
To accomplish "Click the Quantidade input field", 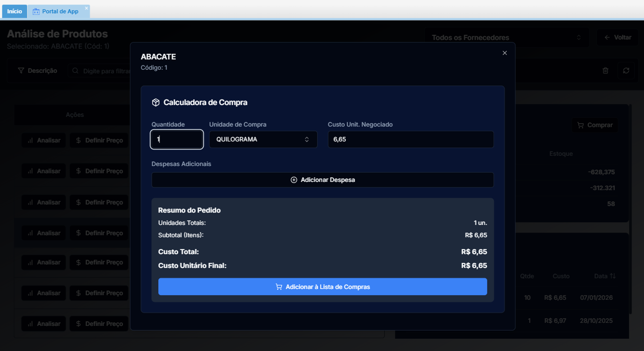I will tap(177, 139).
